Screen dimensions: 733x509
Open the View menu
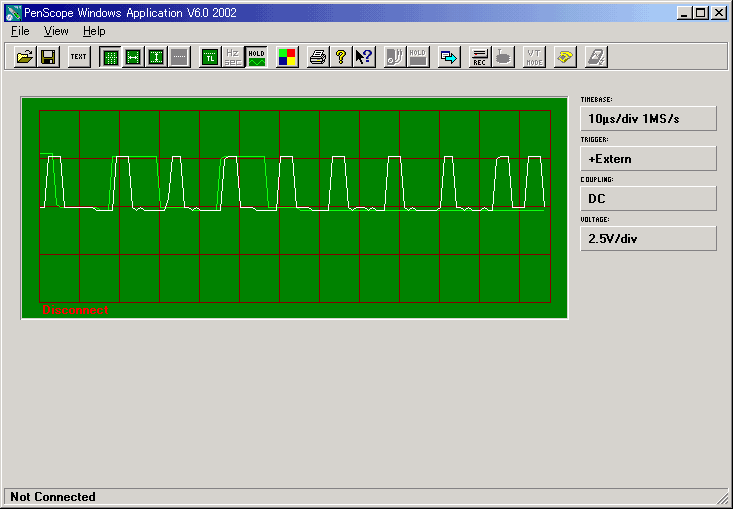coord(56,31)
